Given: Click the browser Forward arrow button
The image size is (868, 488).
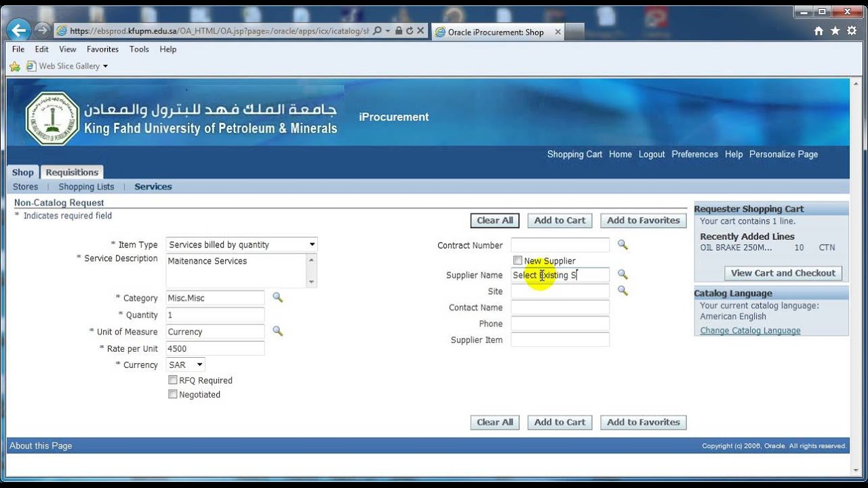Looking at the screenshot, I should [42, 30].
